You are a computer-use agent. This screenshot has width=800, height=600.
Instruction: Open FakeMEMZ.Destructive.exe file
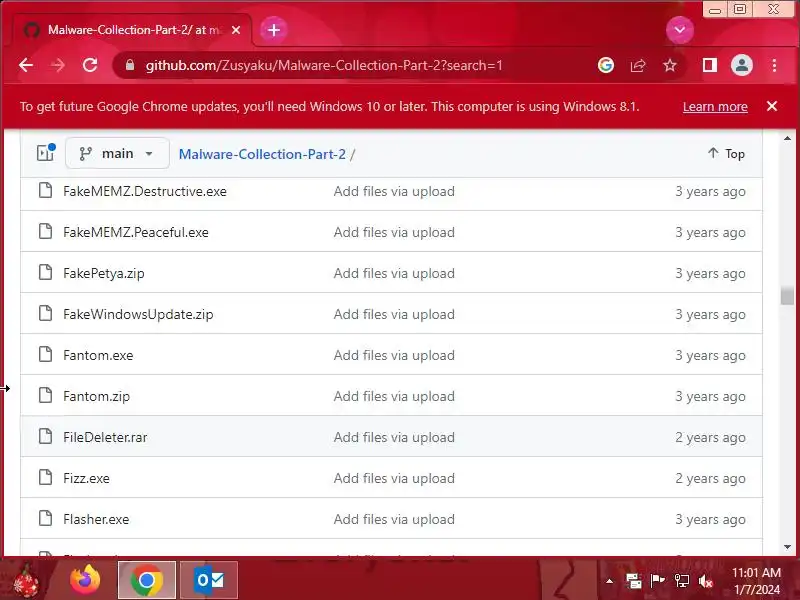click(x=145, y=191)
